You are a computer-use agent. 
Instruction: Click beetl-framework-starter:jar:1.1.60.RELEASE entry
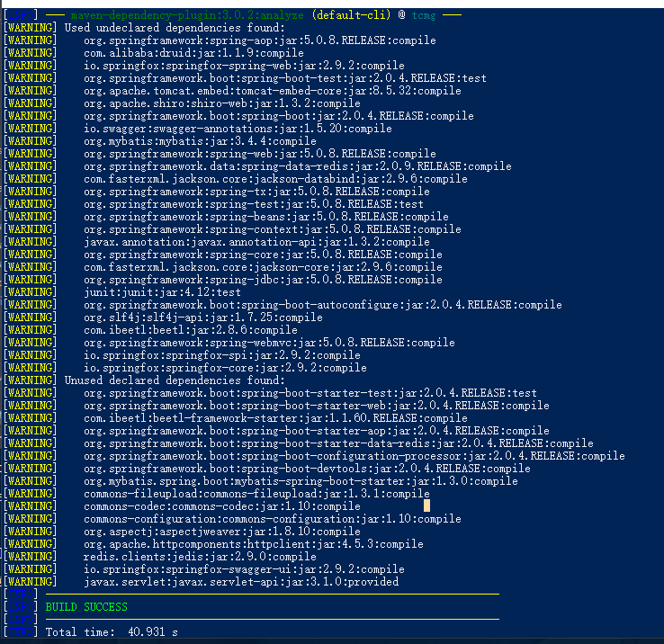click(x=275, y=418)
